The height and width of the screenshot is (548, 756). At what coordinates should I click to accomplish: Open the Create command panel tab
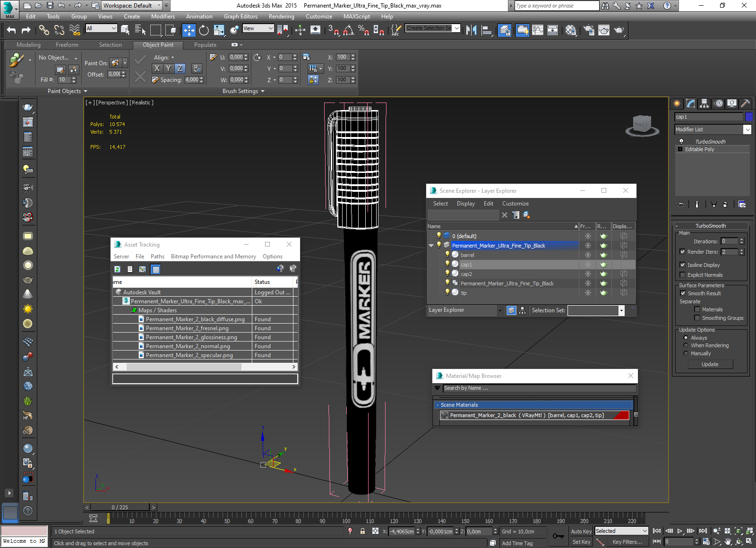[x=677, y=103]
